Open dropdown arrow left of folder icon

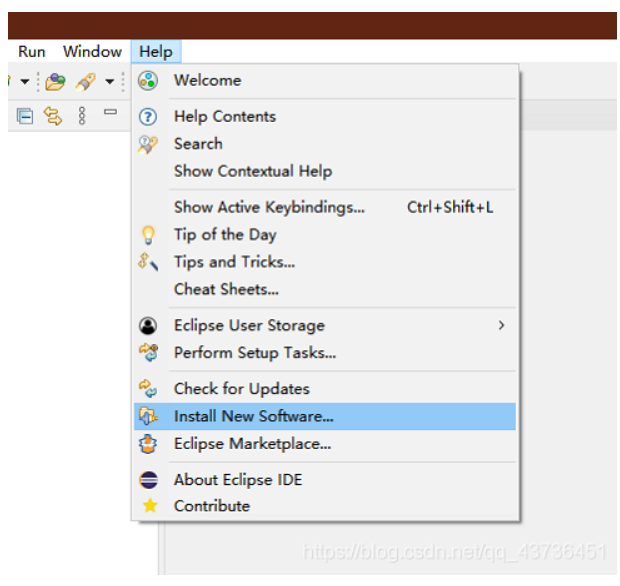click(x=25, y=82)
